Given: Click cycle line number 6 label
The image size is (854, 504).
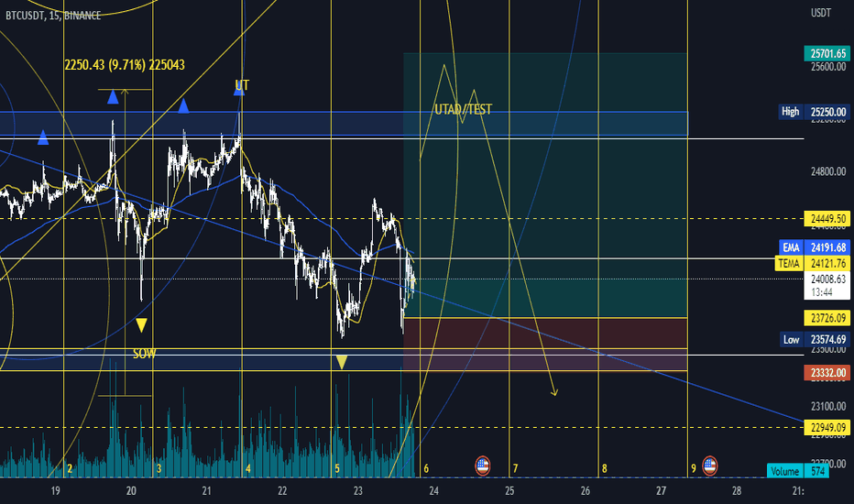Looking at the screenshot, I should [426, 468].
